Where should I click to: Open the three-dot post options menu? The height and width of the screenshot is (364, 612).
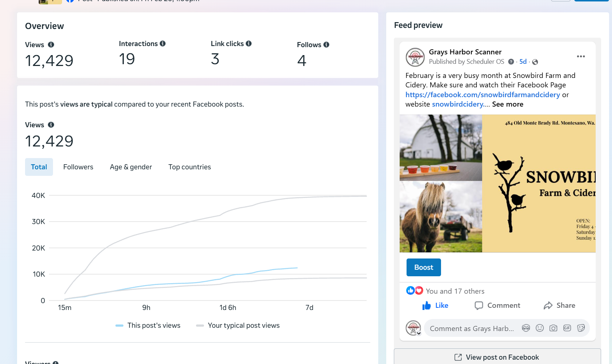(581, 57)
